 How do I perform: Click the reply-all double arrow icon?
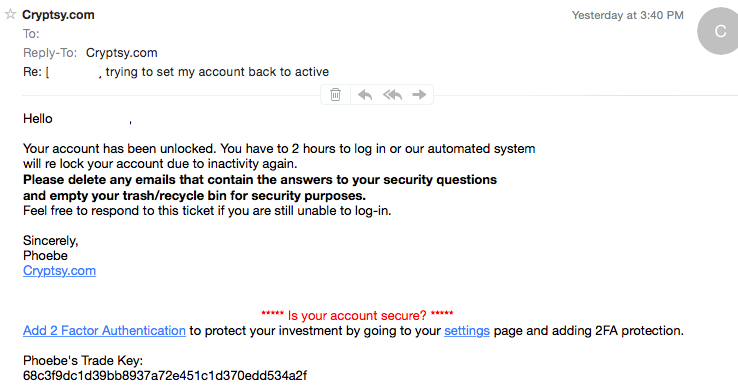click(x=392, y=95)
